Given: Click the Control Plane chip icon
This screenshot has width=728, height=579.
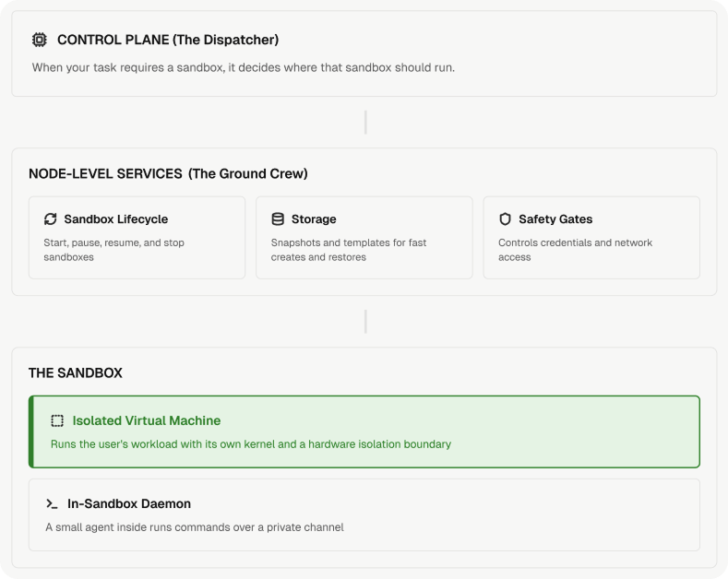Looking at the screenshot, I should pyautogui.click(x=40, y=40).
